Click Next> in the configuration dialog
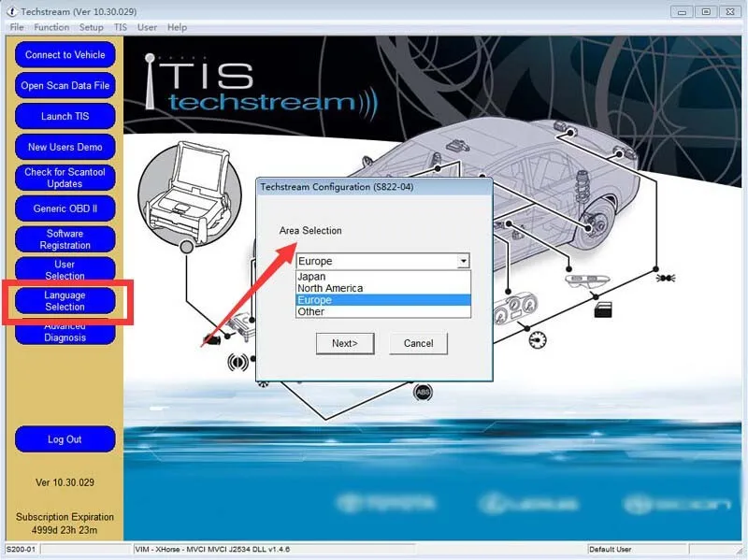This screenshot has width=748, height=560. tap(345, 343)
